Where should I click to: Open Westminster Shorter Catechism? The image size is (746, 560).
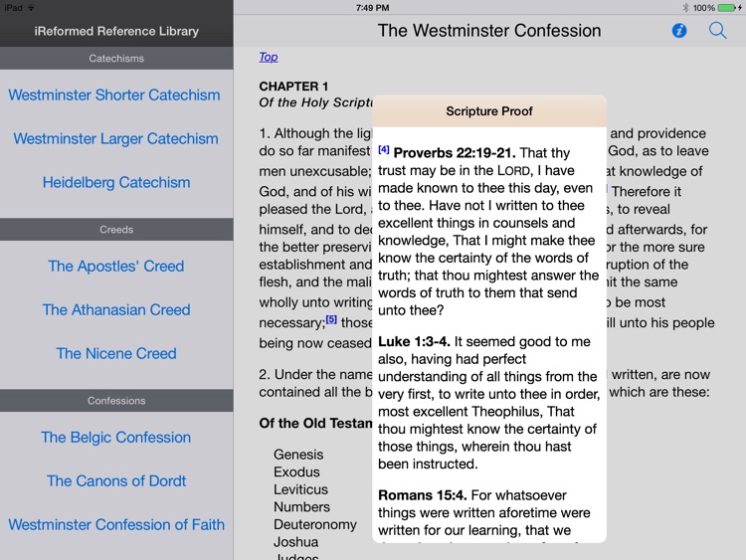[114, 95]
